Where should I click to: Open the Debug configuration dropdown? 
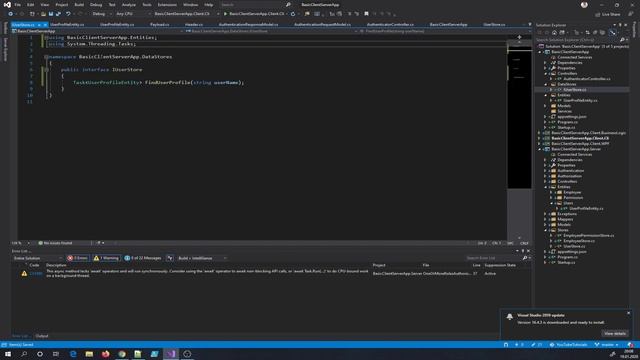point(101,14)
